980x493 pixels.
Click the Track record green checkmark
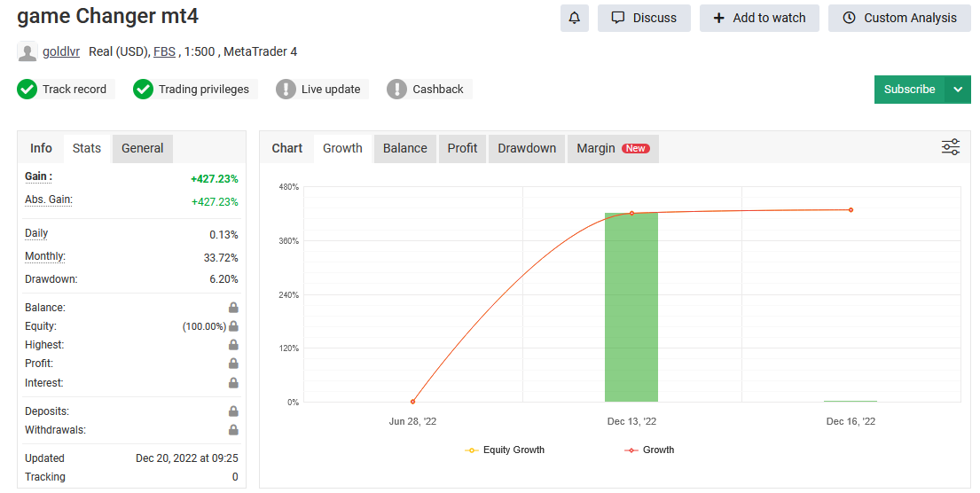[27, 90]
